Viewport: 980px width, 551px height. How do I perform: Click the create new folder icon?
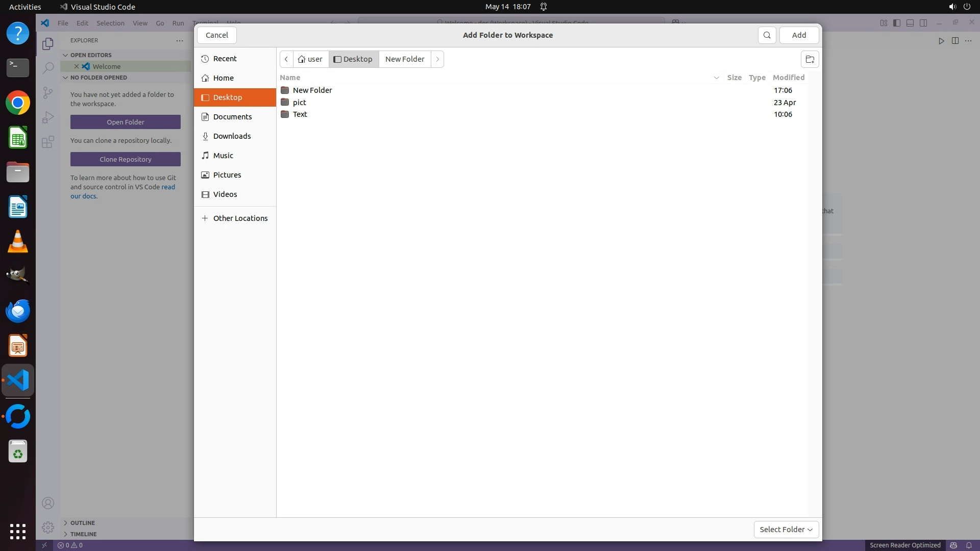click(x=810, y=59)
